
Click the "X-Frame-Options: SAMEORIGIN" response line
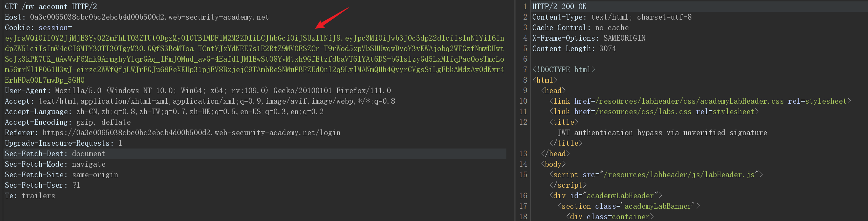click(589, 38)
